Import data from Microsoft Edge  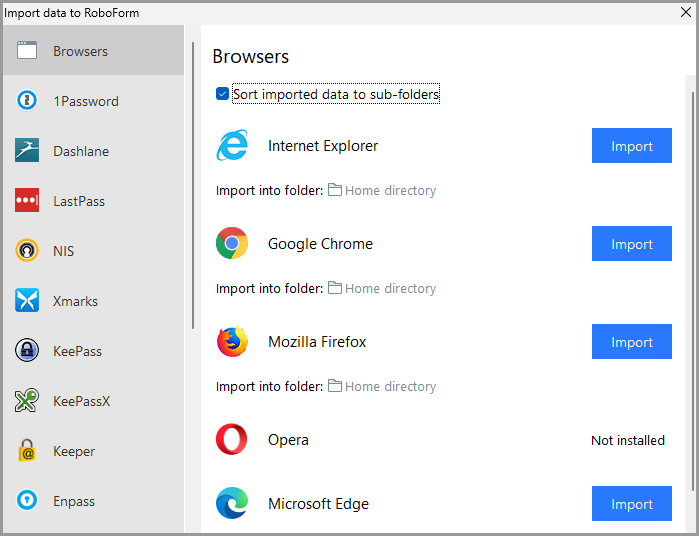(x=632, y=503)
